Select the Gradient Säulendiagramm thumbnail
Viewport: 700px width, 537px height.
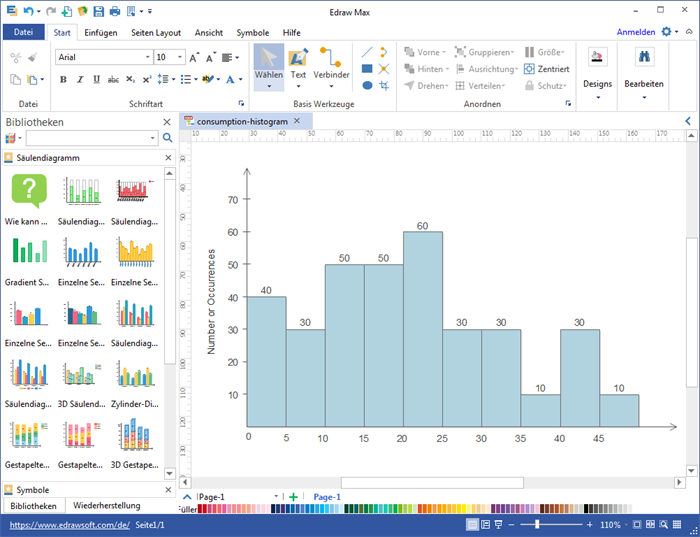tap(30, 250)
